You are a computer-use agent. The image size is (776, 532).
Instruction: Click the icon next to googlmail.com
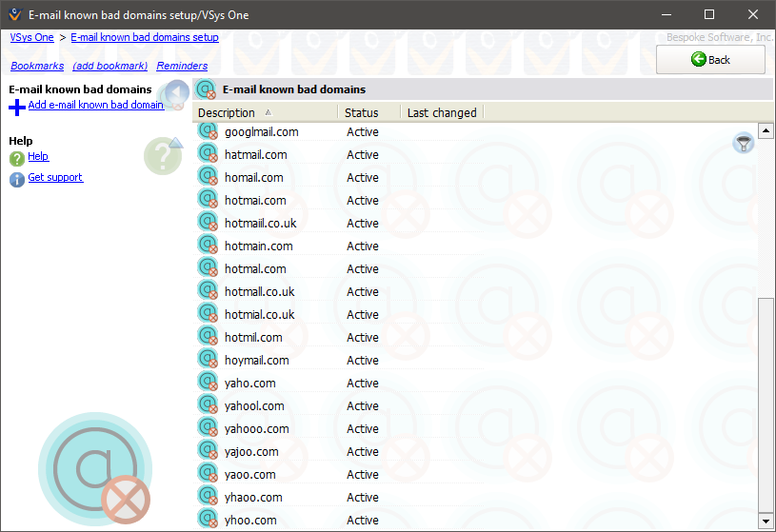pyautogui.click(x=208, y=132)
